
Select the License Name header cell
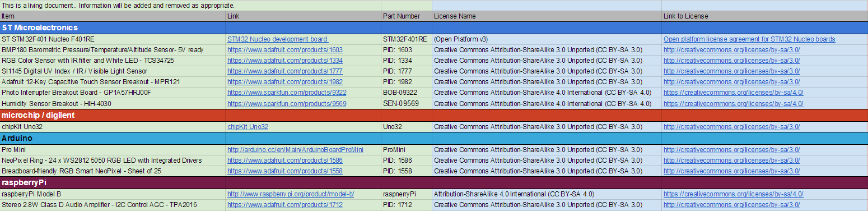coord(547,16)
